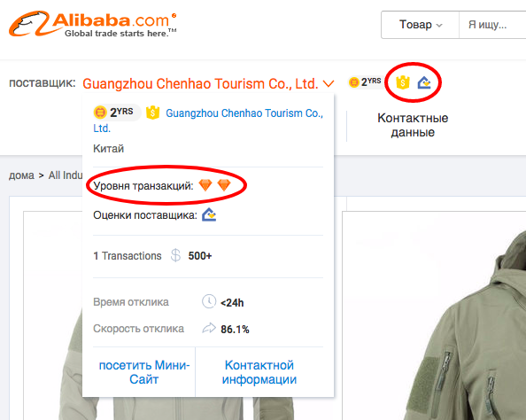Click the dollar sign icon near 500+

(x=175, y=255)
